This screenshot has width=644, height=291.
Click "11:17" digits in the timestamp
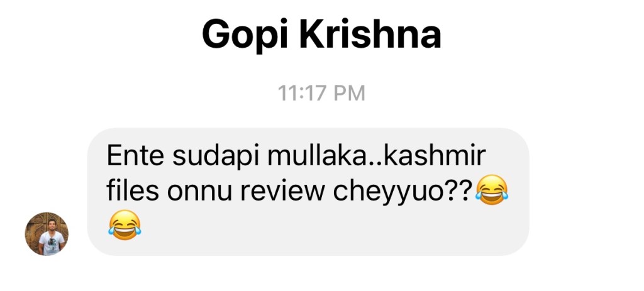pyautogui.click(x=303, y=93)
